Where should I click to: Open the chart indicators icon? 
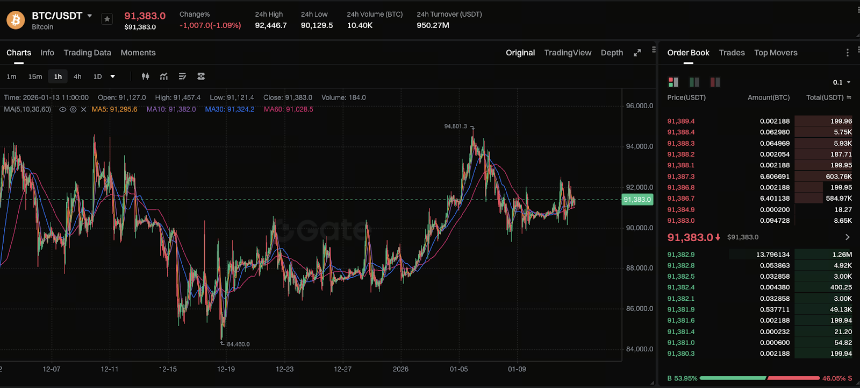coord(163,76)
